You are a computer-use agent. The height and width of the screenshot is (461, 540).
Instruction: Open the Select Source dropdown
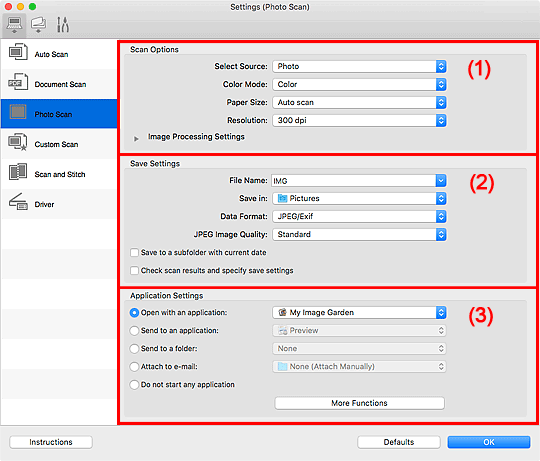[x=359, y=66]
